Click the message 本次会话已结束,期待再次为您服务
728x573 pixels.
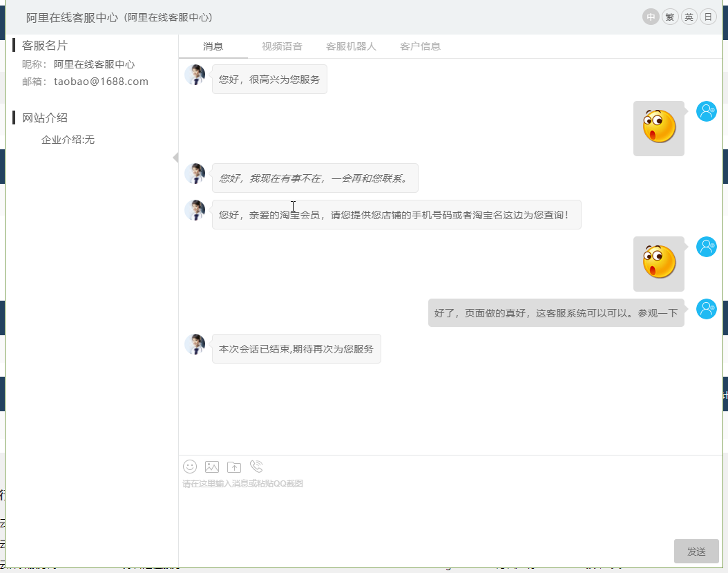pos(296,348)
